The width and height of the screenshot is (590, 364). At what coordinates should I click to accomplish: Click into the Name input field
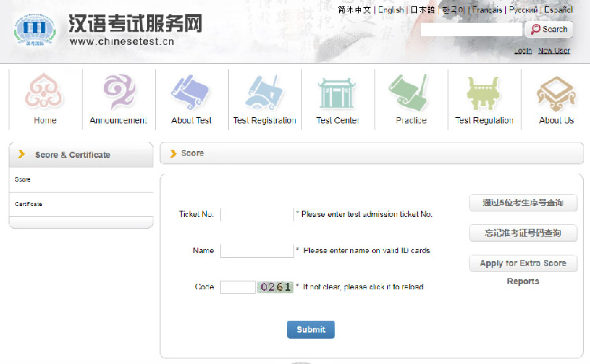click(256, 251)
